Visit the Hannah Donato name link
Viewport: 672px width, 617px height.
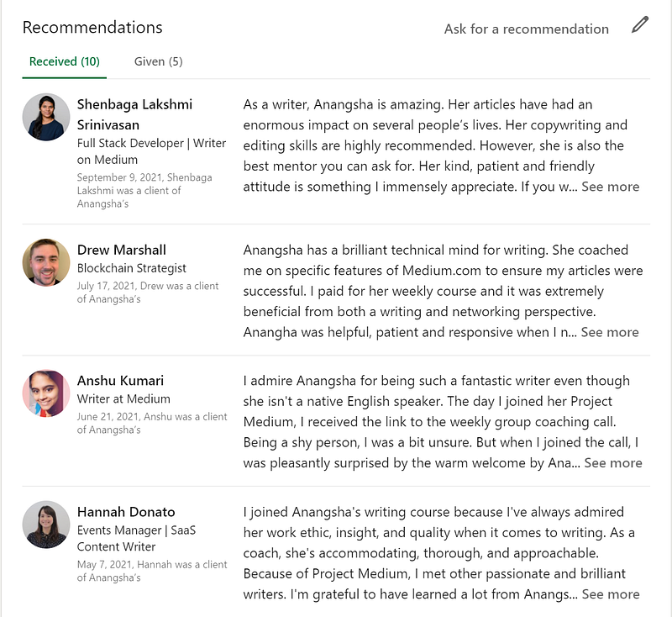point(124,512)
